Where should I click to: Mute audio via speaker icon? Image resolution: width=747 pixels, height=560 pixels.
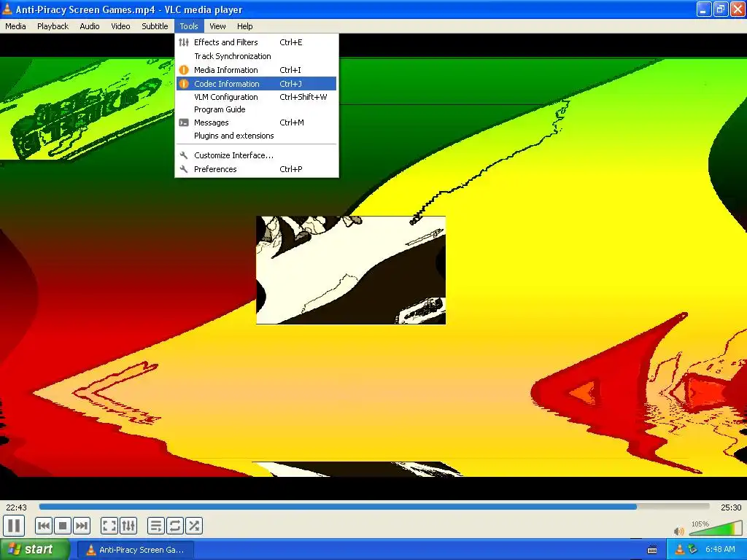679,531
